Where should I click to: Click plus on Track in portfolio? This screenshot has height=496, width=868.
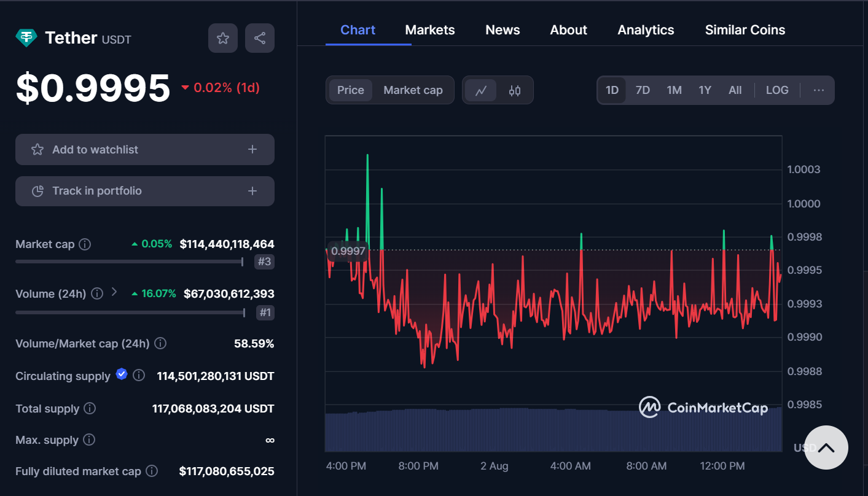(252, 191)
